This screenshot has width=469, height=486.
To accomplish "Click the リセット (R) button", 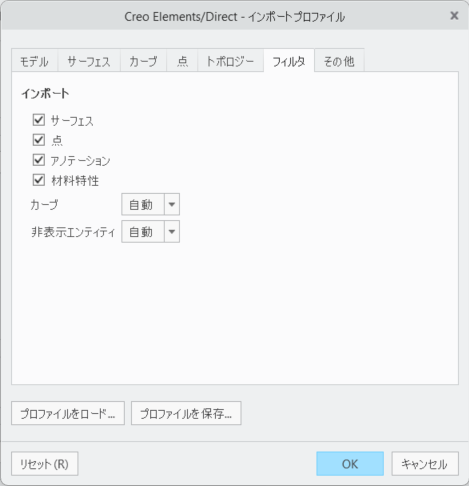I will click(x=45, y=464).
